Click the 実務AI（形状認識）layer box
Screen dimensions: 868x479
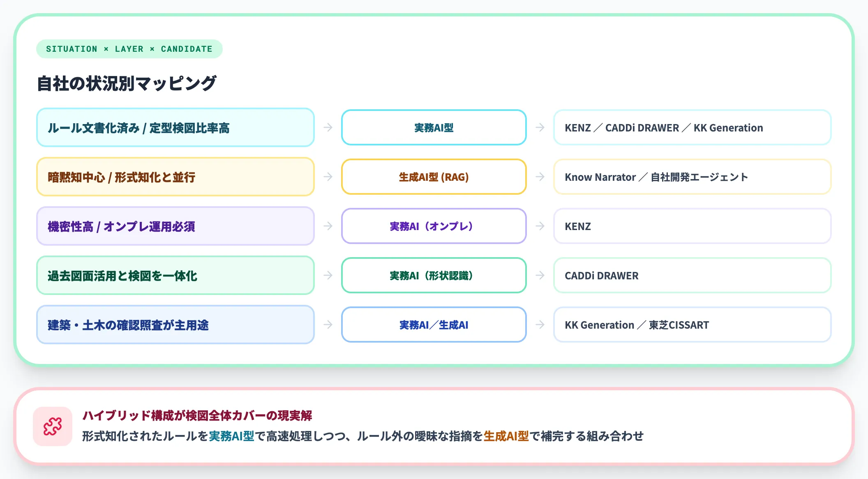[x=434, y=275]
